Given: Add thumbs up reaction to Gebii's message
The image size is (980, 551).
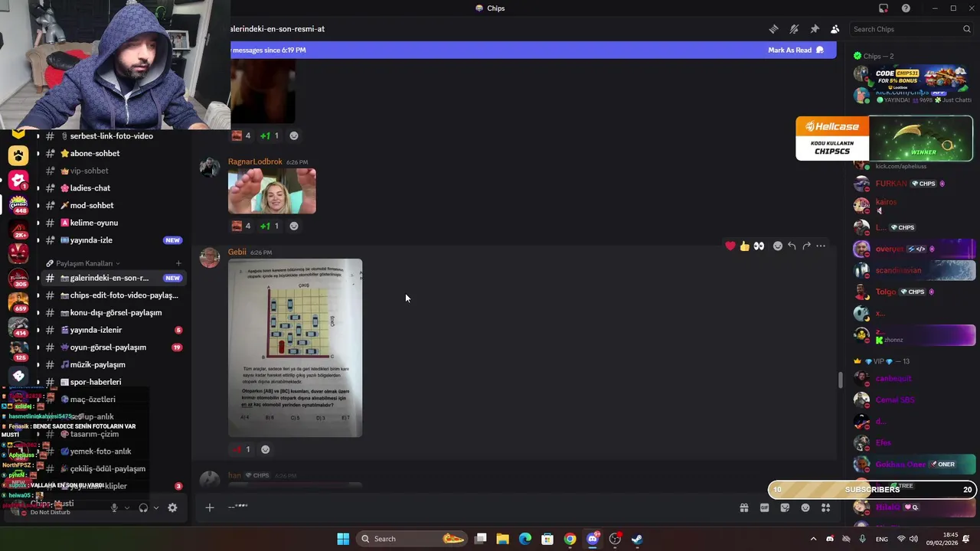Looking at the screenshot, I should pos(744,246).
